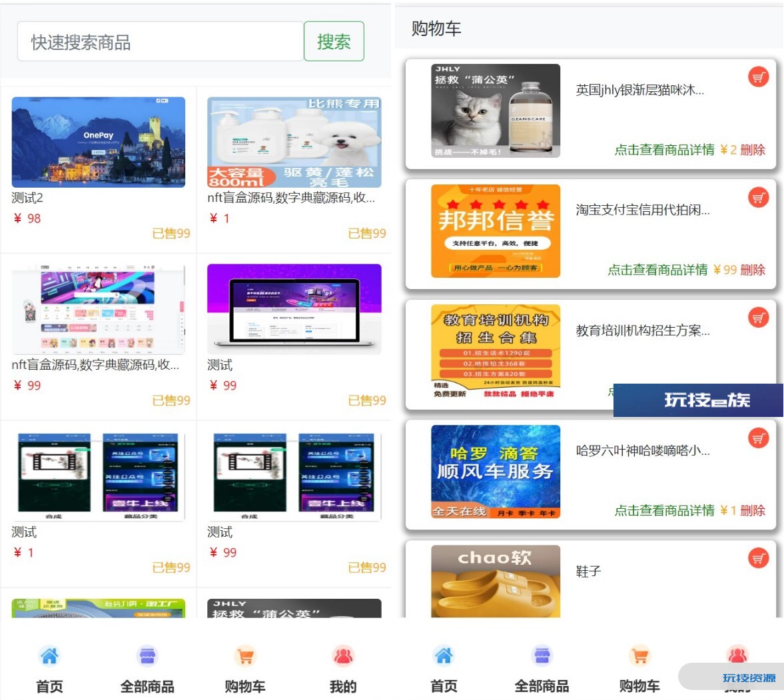Tap the 淘宝支付宝信用代拍闲... cart title
This screenshot has width=784, height=700.
pos(643,210)
